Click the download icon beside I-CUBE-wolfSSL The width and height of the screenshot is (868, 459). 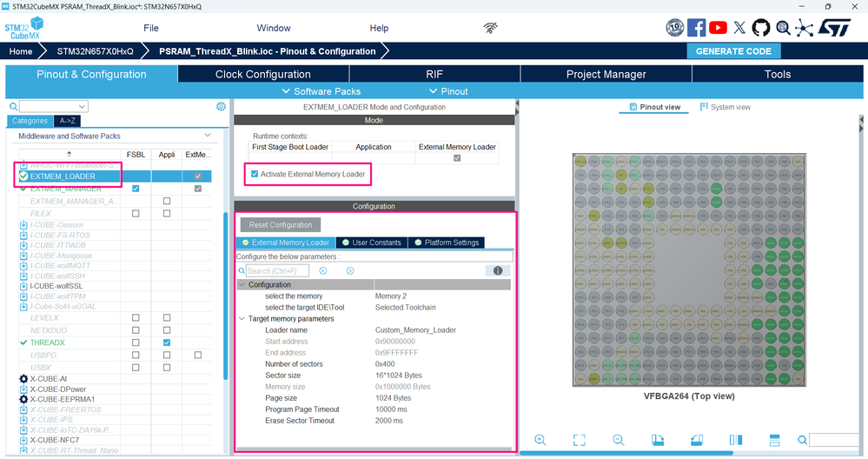click(23, 286)
